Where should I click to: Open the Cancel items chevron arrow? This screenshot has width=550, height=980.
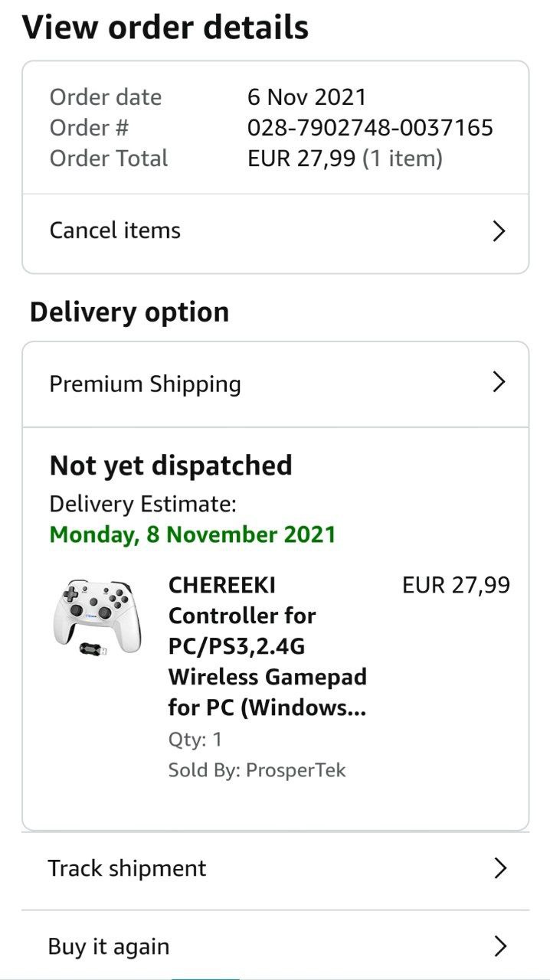(499, 231)
